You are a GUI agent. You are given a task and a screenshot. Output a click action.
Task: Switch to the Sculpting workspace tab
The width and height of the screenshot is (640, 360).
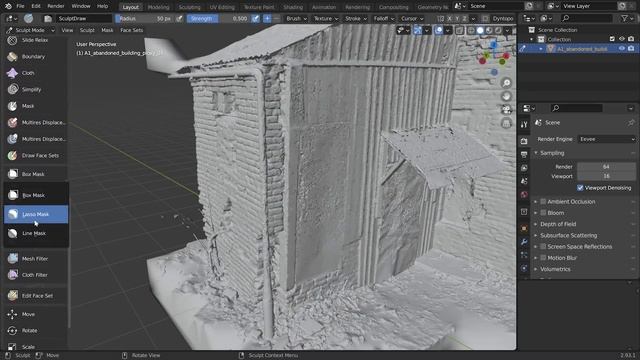pos(189,7)
